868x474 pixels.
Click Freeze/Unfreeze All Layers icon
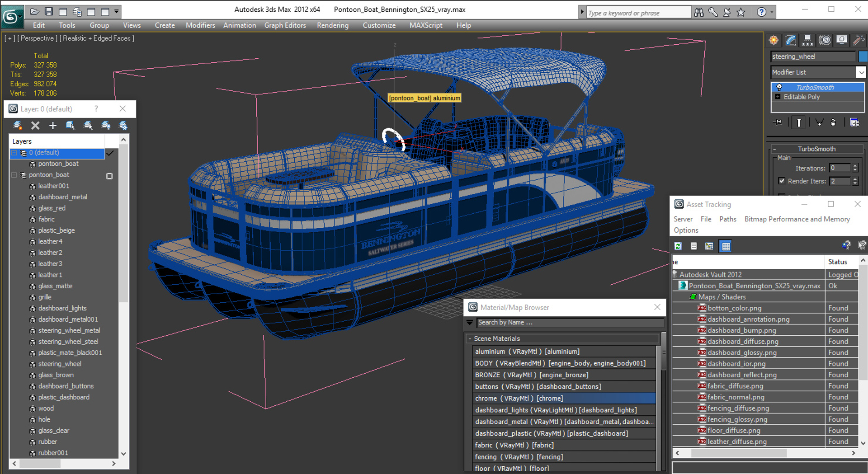[123, 125]
